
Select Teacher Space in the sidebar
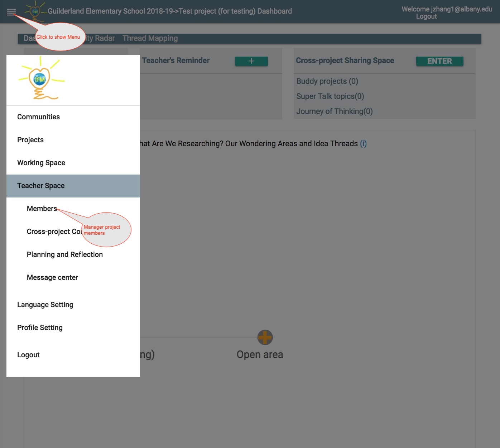[x=40, y=186]
